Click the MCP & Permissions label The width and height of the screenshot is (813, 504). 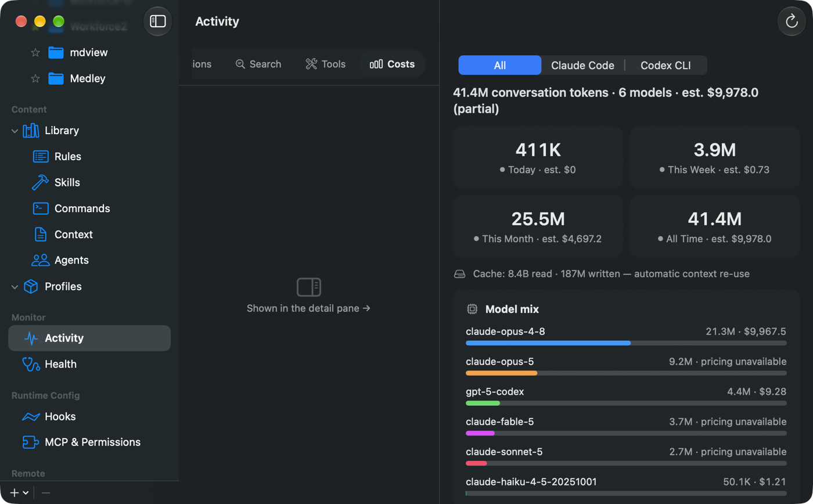point(93,442)
